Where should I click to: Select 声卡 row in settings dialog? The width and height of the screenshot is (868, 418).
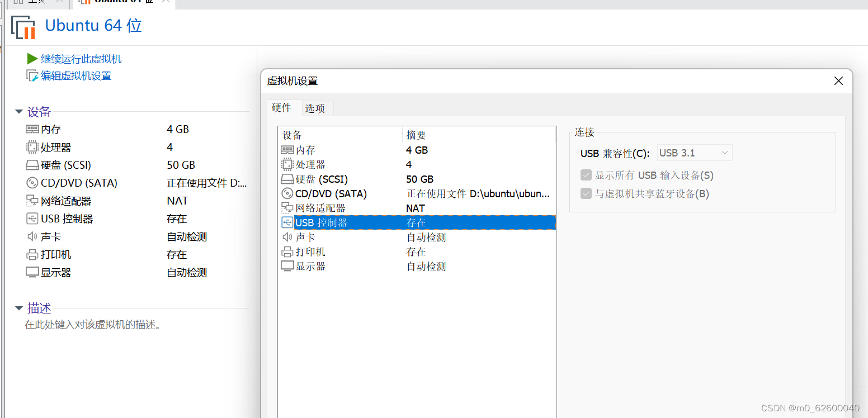[417, 237]
